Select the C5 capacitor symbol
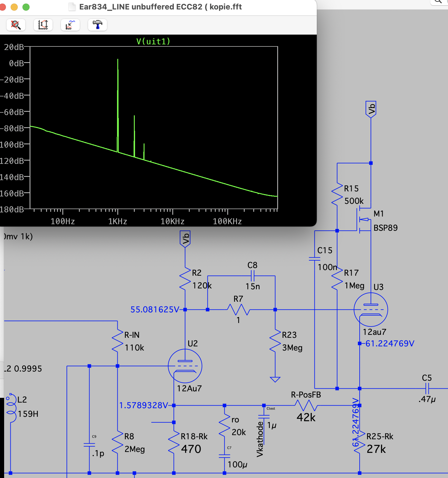The height and width of the screenshot is (478, 448). (x=427, y=388)
